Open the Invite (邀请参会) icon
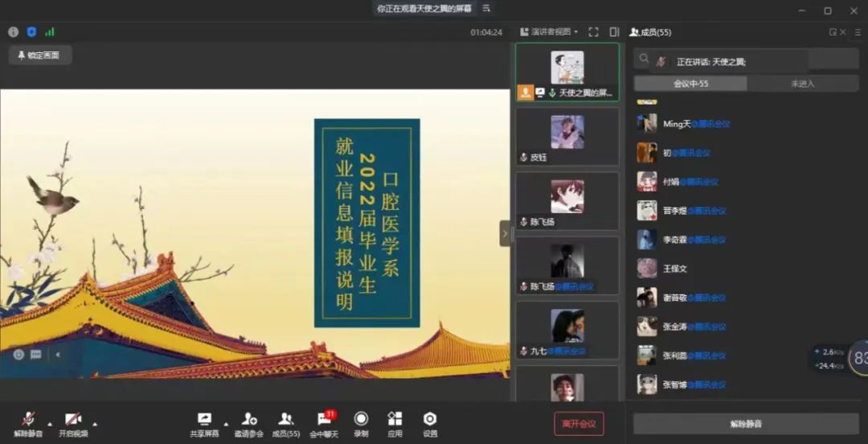The height and width of the screenshot is (444, 868). pos(248,419)
